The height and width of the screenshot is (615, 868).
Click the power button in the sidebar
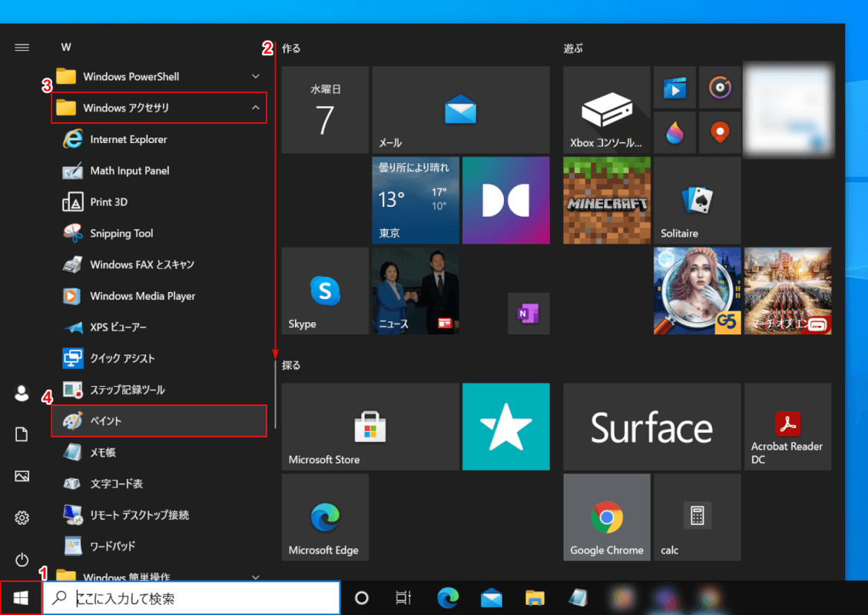coord(22,560)
